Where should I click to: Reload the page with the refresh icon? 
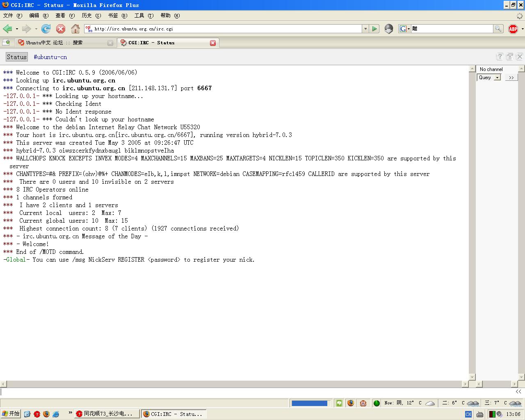point(46,29)
